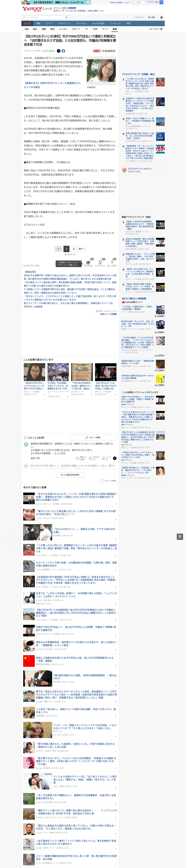Click the うーん reaction icon 21
186x868 pixels.
pos(103,458)
